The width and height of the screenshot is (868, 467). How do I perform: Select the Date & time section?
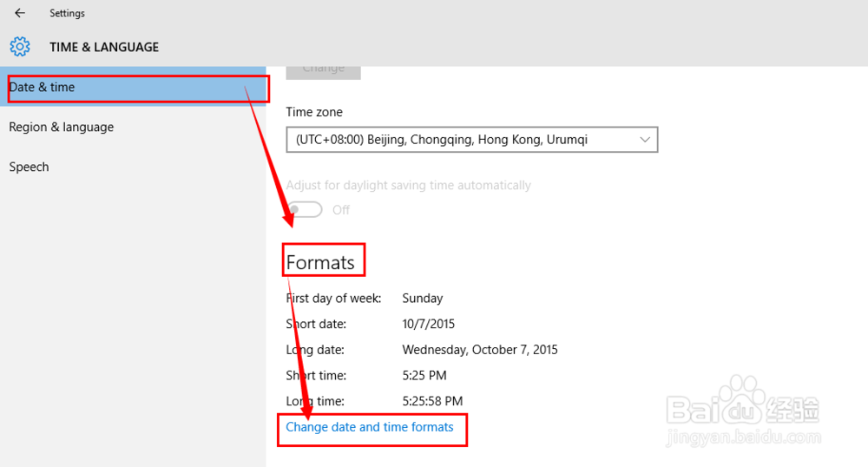[133, 87]
